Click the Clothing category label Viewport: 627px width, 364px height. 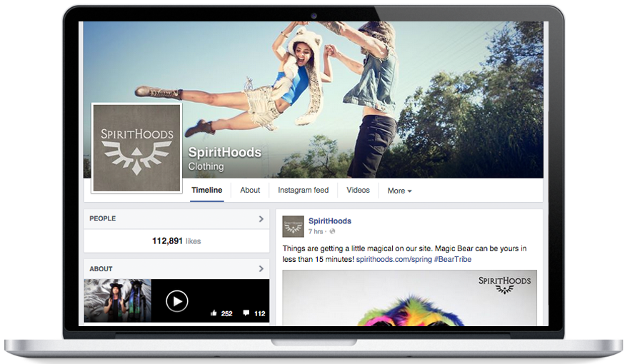[206, 166]
